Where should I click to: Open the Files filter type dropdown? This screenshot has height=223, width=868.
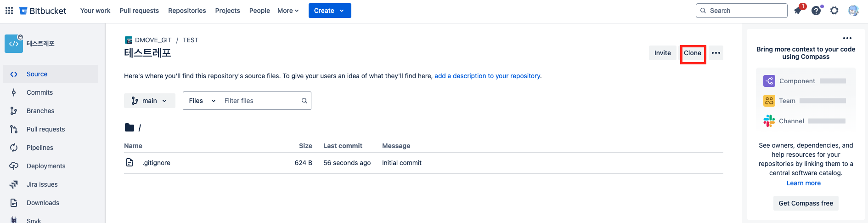click(202, 101)
